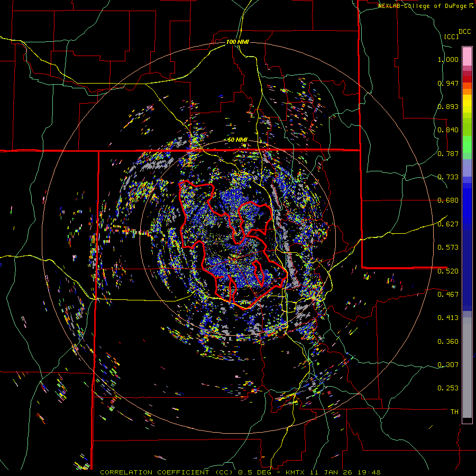Pick the lavender band near 0.733
Viewport: 476px width, 476px height.
(x=467, y=168)
